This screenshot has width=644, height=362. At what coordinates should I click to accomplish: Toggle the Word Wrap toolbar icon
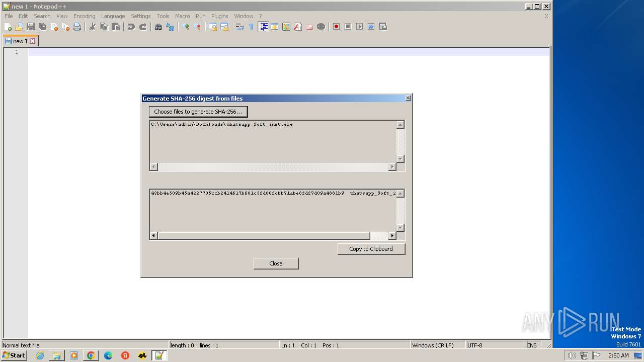tap(240, 27)
